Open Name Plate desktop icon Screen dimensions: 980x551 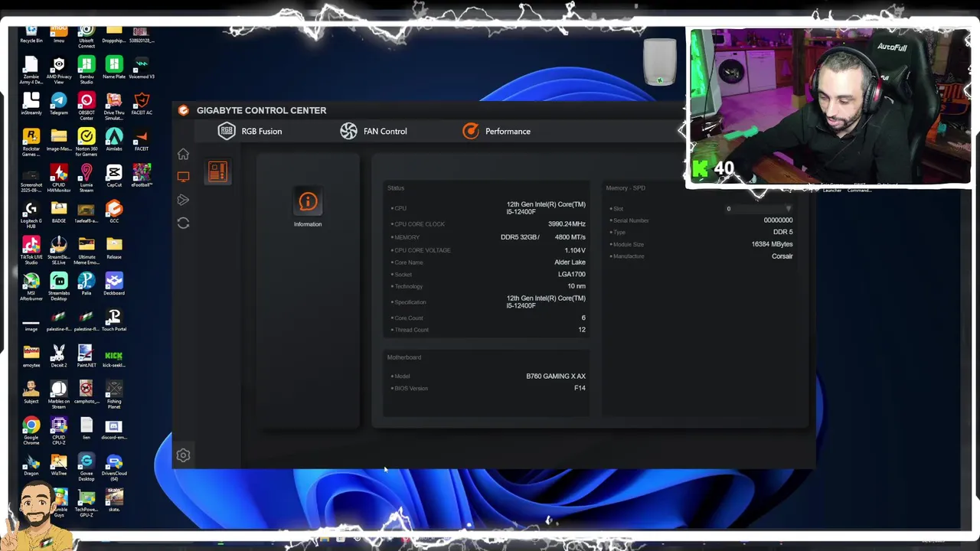coord(114,67)
